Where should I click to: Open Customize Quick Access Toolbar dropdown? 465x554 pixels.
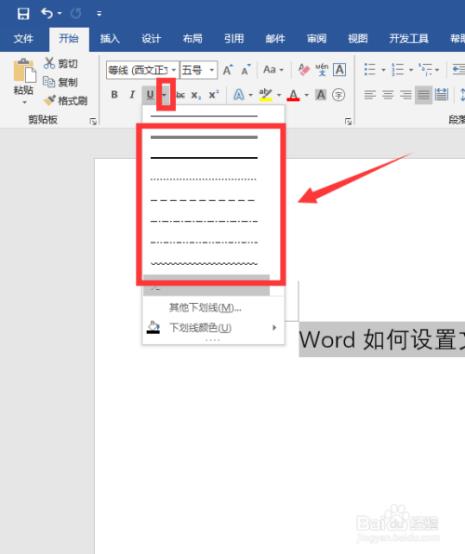pyautogui.click(x=99, y=14)
